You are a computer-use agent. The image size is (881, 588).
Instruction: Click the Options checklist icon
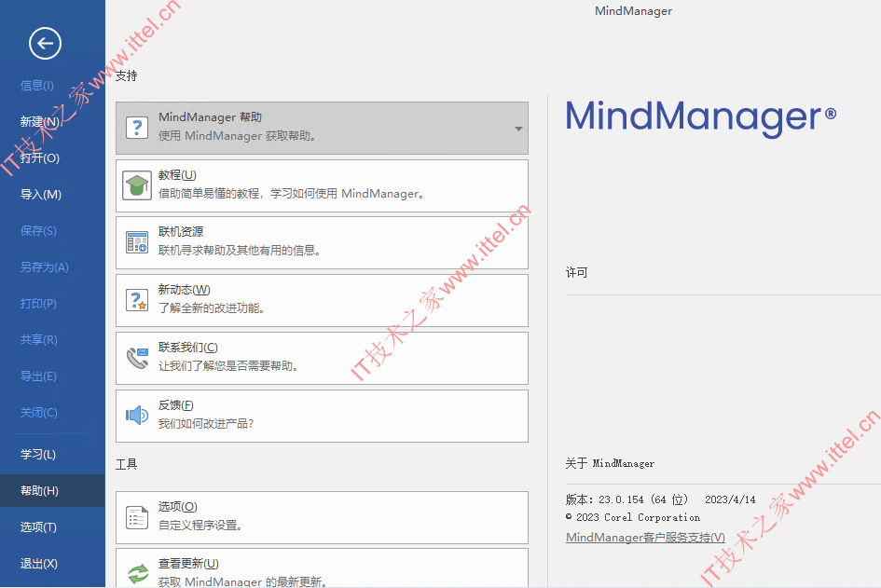pos(136,517)
